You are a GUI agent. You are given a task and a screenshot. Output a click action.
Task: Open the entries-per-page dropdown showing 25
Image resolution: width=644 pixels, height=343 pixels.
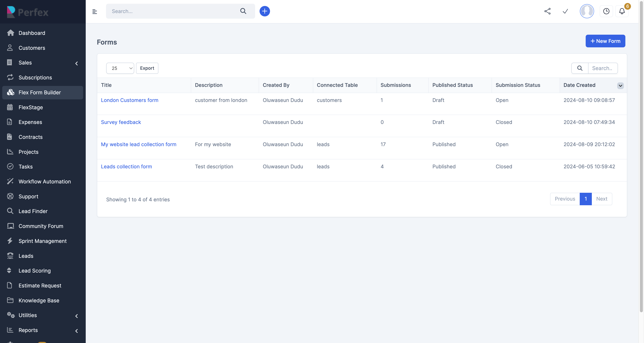point(120,68)
